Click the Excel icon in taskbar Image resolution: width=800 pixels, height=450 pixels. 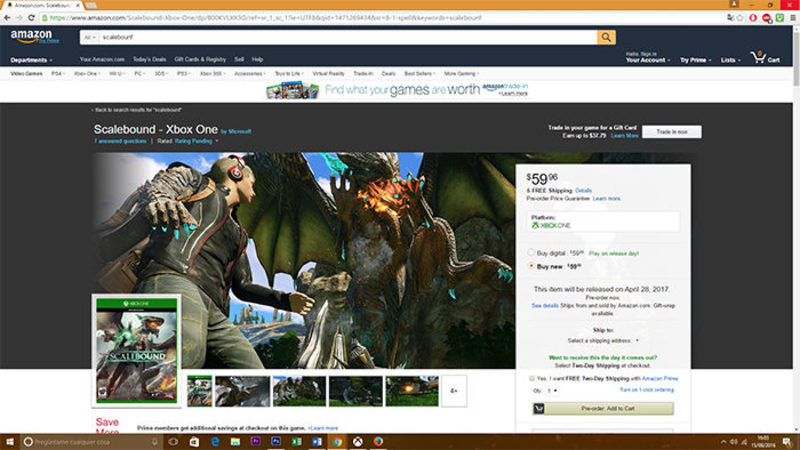[296, 441]
